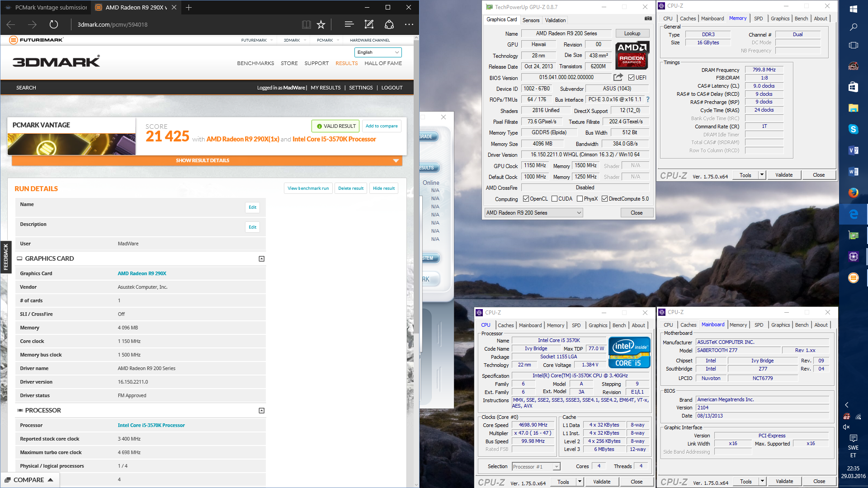
Task: Click the Validate button in the Memory CPU-Z window
Action: pyautogui.click(x=784, y=175)
